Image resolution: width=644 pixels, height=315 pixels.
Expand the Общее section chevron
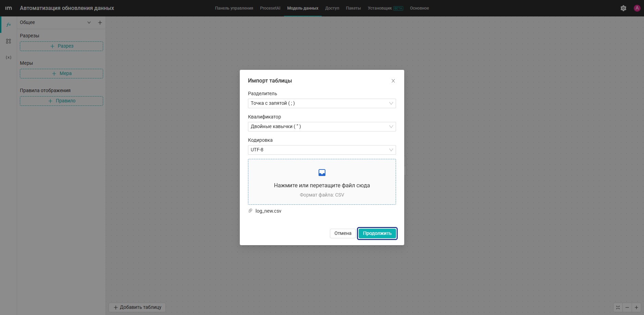coord(89,23)
